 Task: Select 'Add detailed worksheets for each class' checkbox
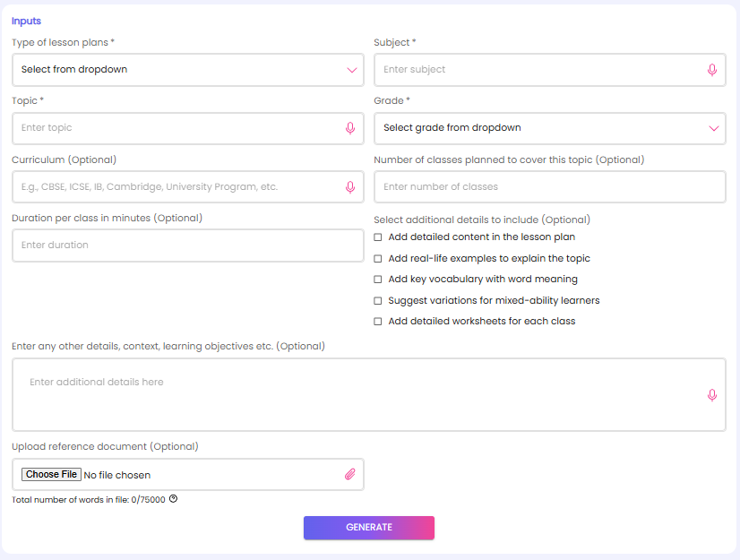[377, 322]
